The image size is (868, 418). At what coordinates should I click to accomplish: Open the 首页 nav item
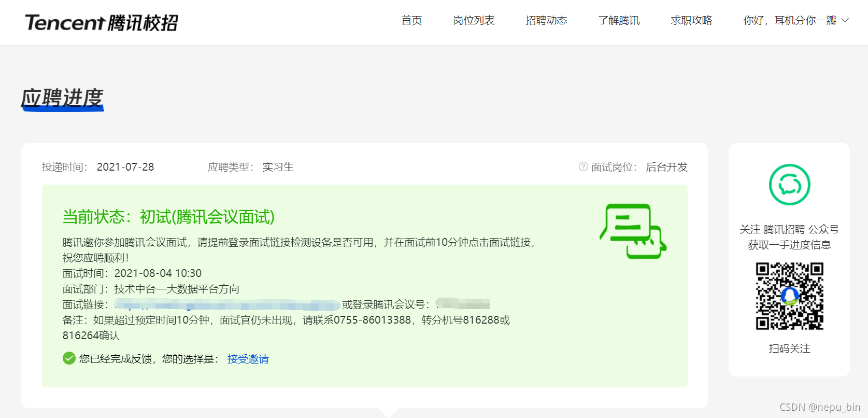(411, 20)
